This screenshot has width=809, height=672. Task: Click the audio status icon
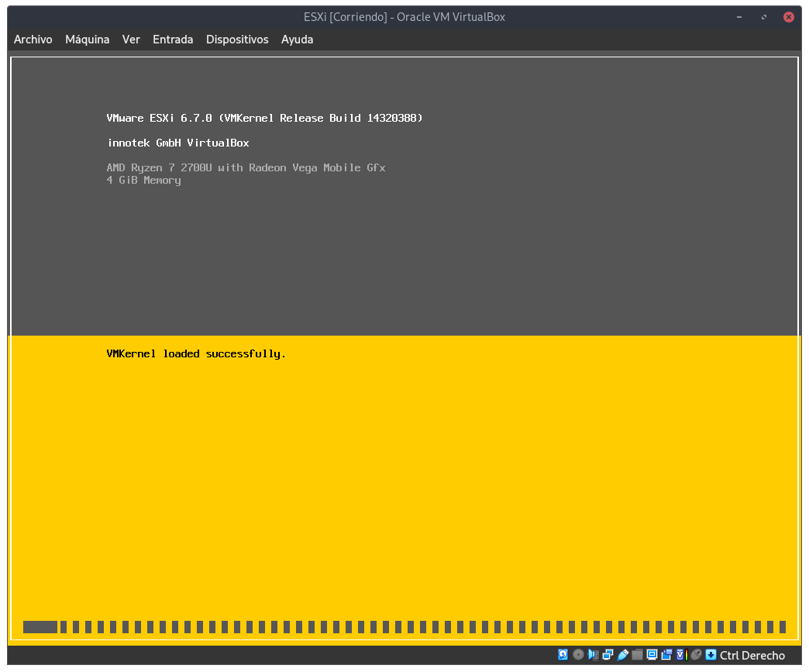(x=594, y=654)
